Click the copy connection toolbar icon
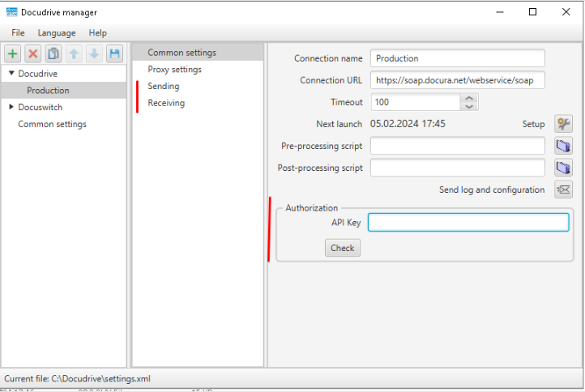The height and width of the screenshot is (392, 585). tap(53, 53)
